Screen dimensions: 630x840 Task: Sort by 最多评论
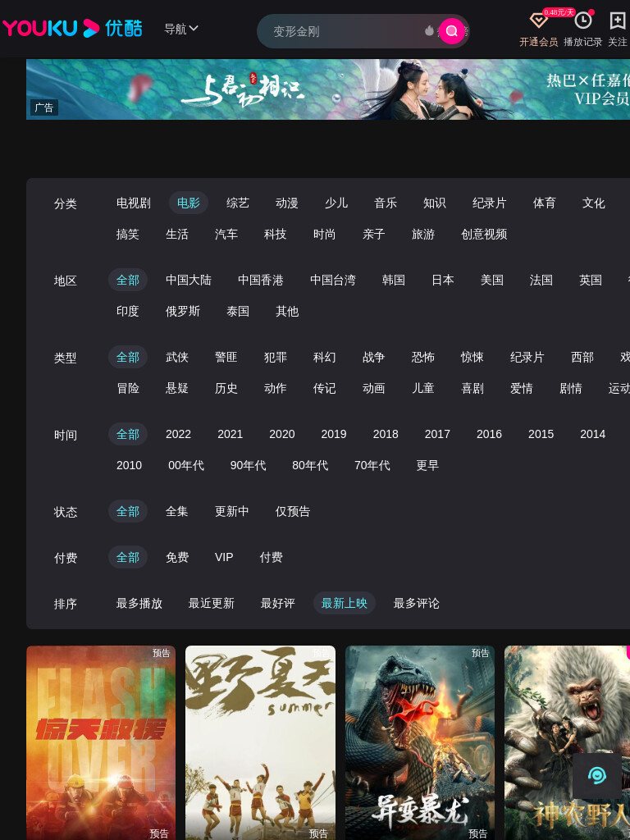pyautogui.click(x=417, y=604)
